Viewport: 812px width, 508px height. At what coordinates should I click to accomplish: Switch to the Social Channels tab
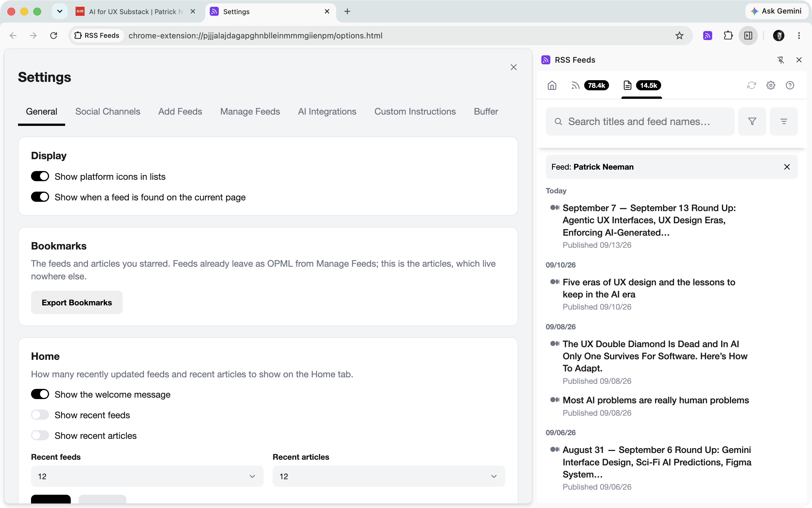(x=108, y=111)
